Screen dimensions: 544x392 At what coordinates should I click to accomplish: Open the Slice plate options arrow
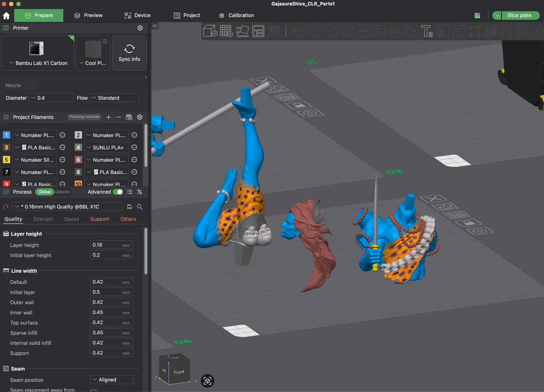click(497, 15)
